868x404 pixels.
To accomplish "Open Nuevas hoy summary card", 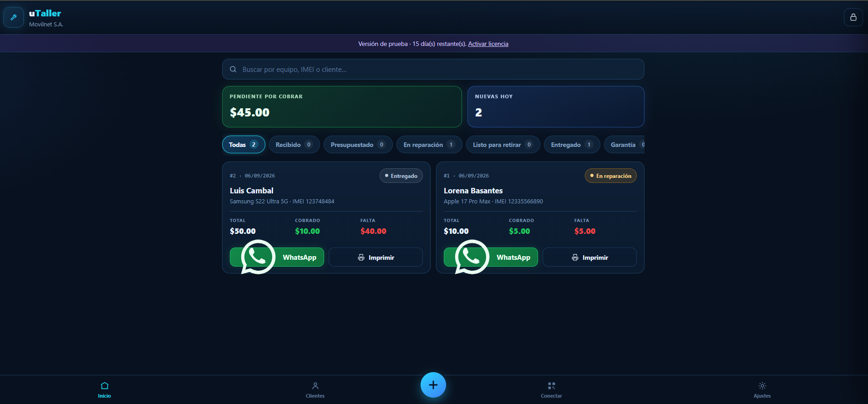I will click(556, 106).
